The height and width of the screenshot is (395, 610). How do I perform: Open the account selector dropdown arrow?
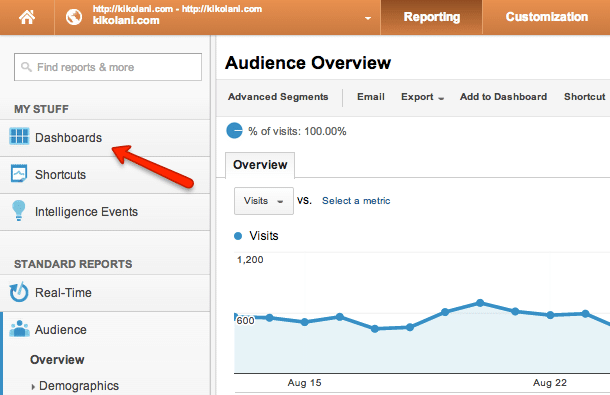pos(368,18)
